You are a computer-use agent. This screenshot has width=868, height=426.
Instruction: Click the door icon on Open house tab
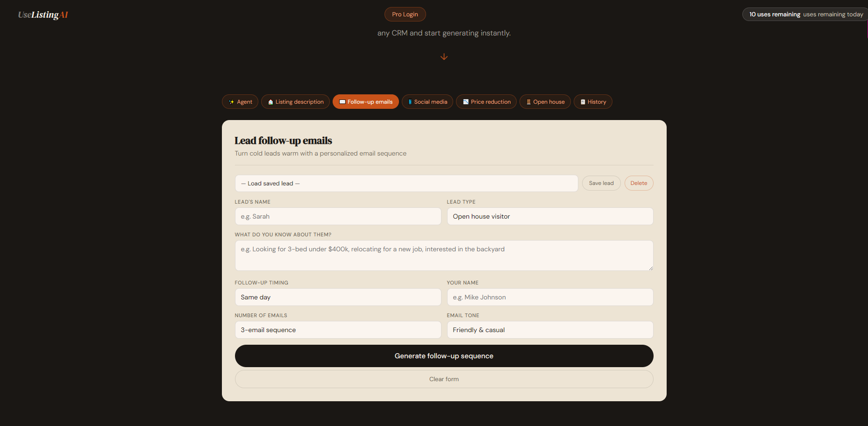pyautogui.click(x=528, y=101)
